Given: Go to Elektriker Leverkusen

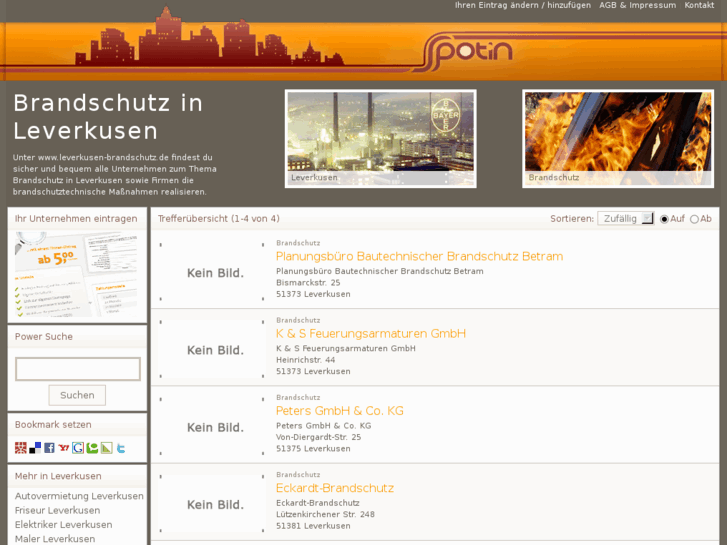Looking at the screenshot, I should click(x=64, y=525).
